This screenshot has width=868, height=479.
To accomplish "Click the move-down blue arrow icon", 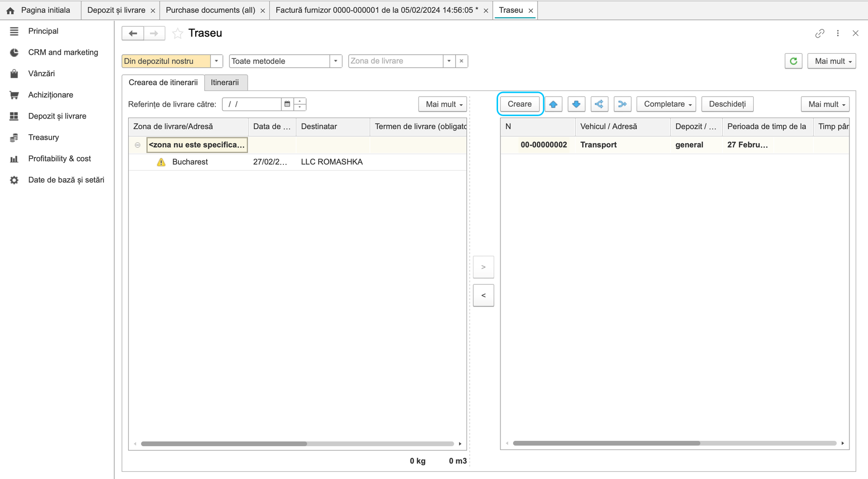I will point(576,104).
